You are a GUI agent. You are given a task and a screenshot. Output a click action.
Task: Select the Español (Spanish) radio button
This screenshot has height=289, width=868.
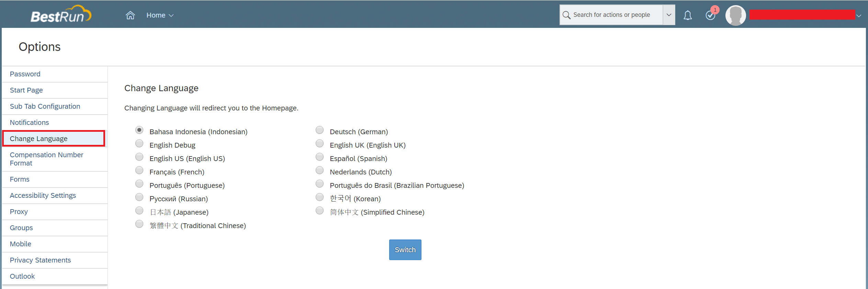click(x=319, y=157)
